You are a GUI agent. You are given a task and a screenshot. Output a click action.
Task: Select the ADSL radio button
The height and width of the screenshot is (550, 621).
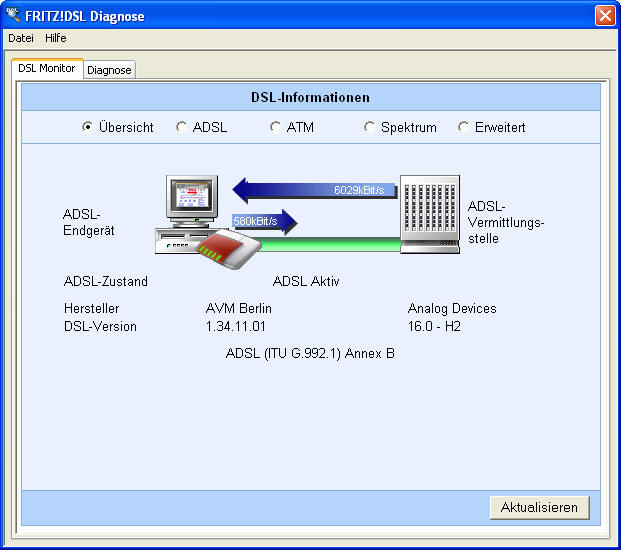pos(181,127)
